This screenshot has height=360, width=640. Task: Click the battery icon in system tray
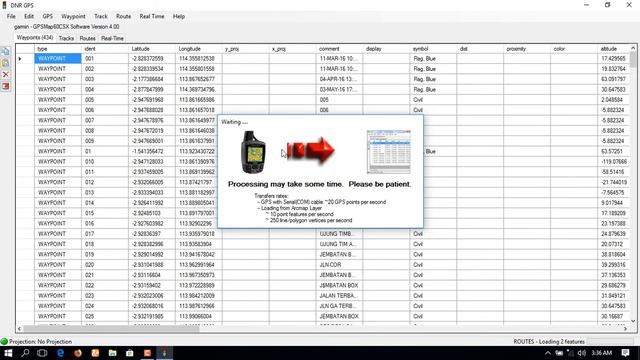click(559, 353)
